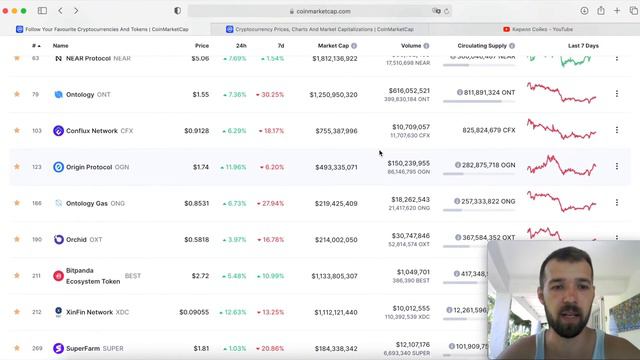Toggle Safari sidebar button
This screenshot has height=360, width=640.
[42, 11]
